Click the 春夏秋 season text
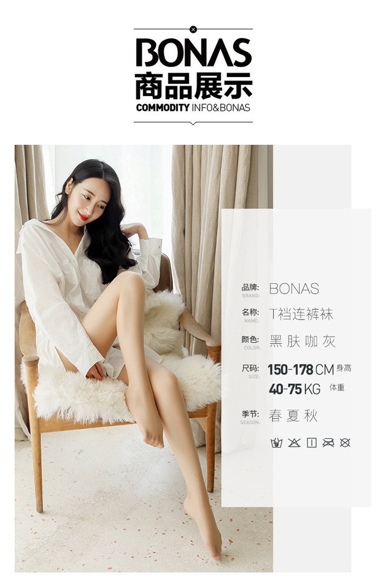The image size is (386, 588). point(293,415)
